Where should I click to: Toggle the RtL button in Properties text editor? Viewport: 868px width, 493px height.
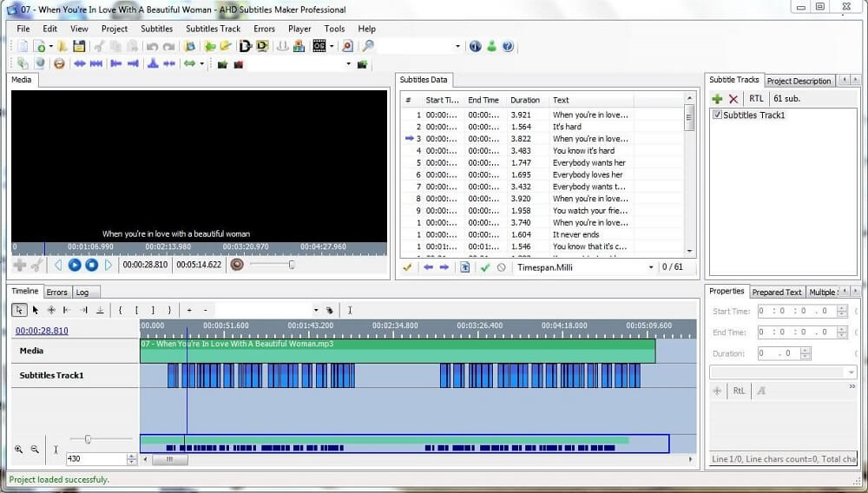[x=739, y=391]
